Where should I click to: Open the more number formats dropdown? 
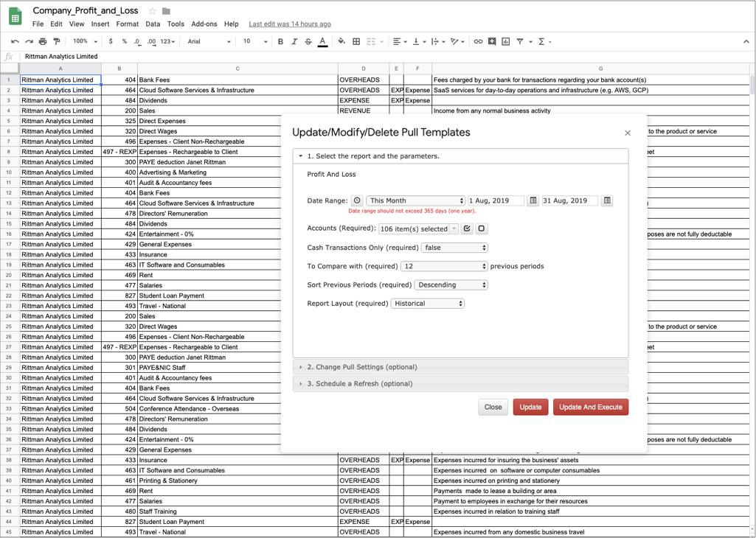click(x=167, y=42)
